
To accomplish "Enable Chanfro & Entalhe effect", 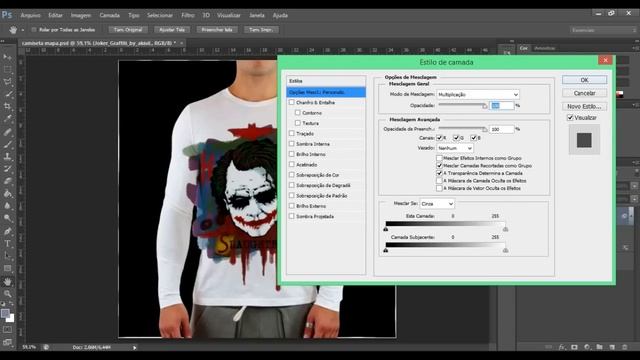I will [x=291, y=102].
